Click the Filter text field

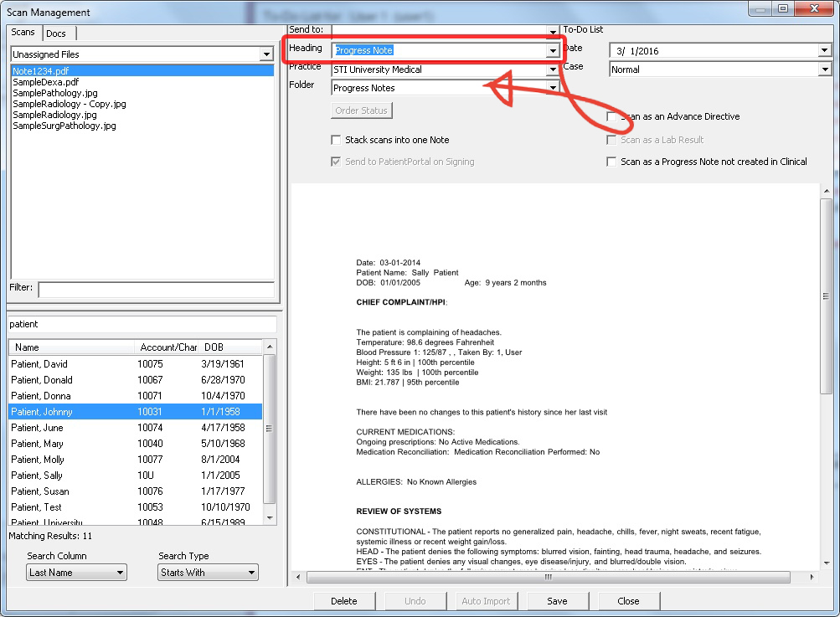click(x=156, y=289)
